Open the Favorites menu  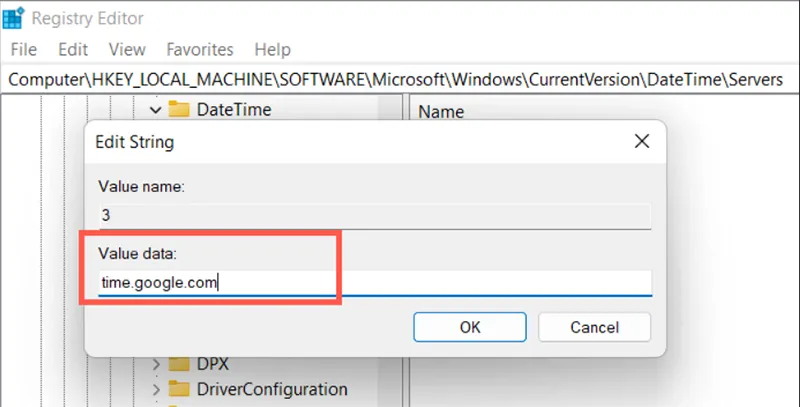[x=200, y=49]
